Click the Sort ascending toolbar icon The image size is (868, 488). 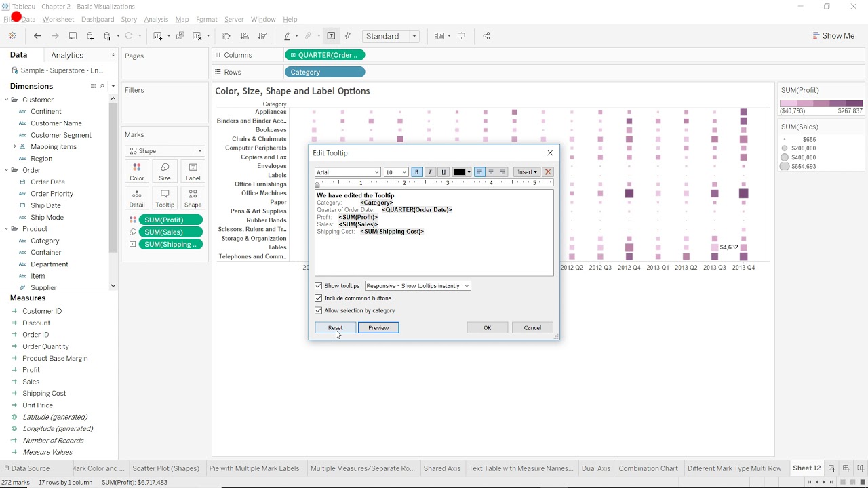245,36
